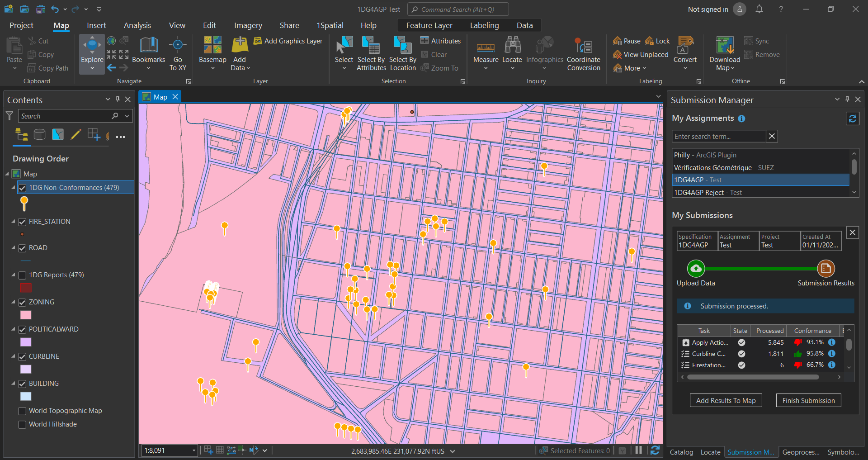The image size is (868, 460).
Task: Expand the More labeling dropdown
Action: (630, 68)
